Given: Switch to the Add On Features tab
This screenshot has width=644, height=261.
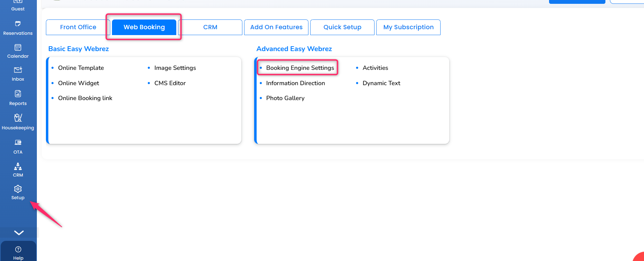Looking at the screenshot, I should (x=276, y=27).
